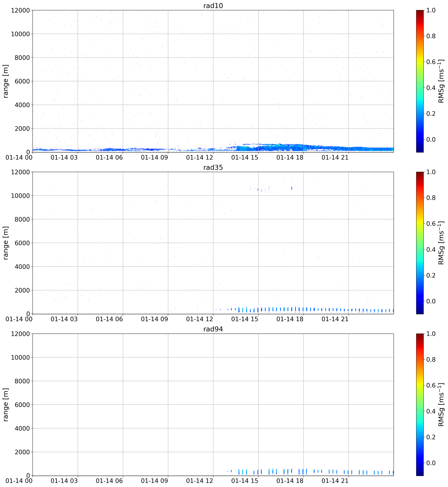Select the rad10 'range [m]' y-axis label
Screen dimensions: 448x487
(x=6, y=81)
